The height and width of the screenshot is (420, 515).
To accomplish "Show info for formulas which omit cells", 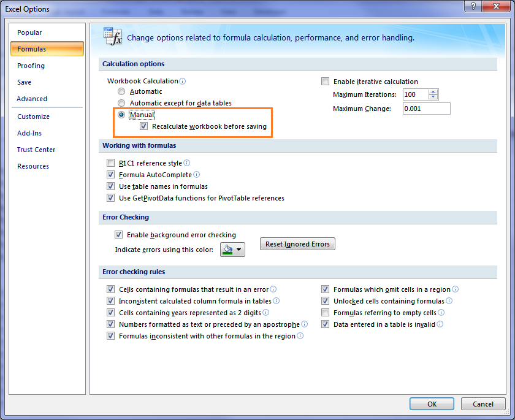I will (x=455, y=289).
